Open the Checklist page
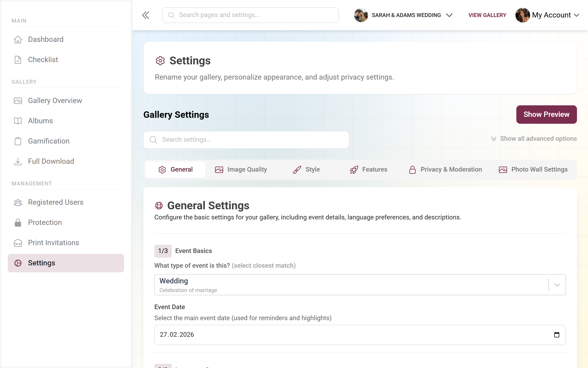The image size is (588, 368). (66, 60)
